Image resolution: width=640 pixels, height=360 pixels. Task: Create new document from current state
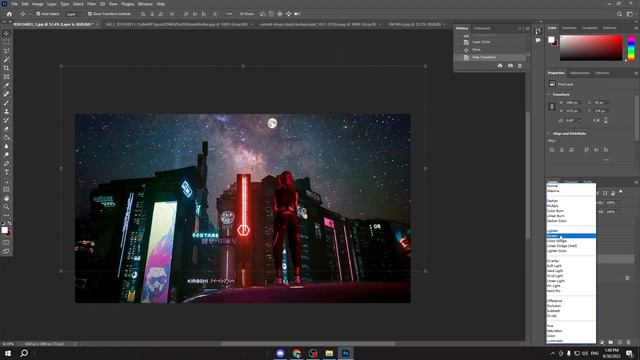500,66
